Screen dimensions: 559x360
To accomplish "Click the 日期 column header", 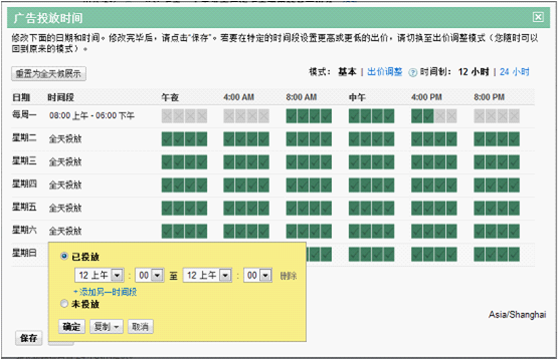I will (x=21, y=97).
